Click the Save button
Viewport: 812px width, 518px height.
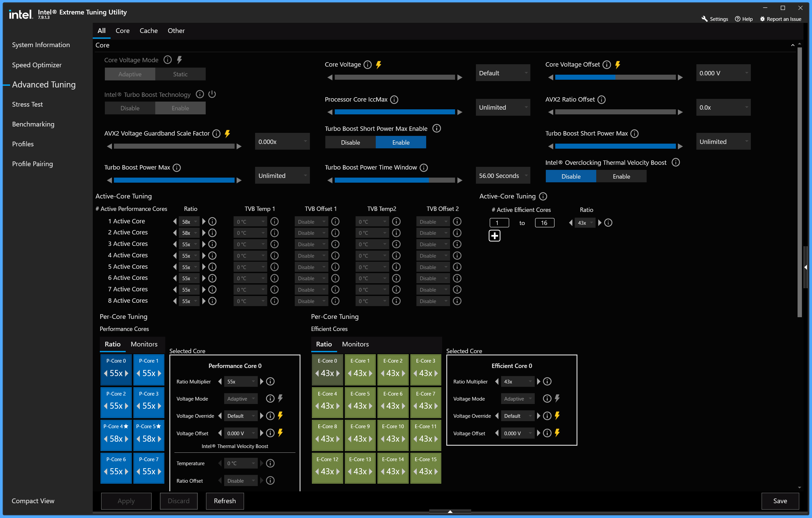tap(780, 501)
